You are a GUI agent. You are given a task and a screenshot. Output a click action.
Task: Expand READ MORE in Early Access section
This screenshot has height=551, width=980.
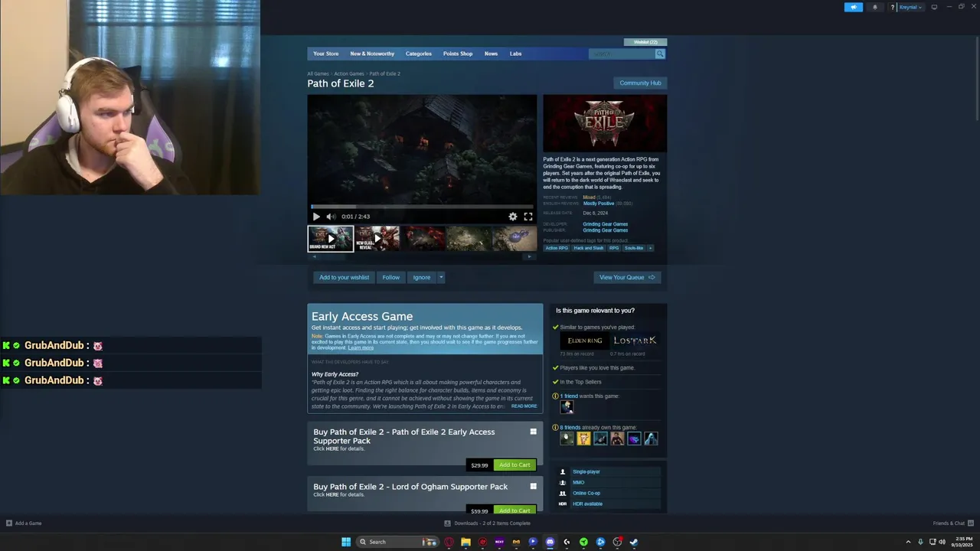(x=524, y=406)
